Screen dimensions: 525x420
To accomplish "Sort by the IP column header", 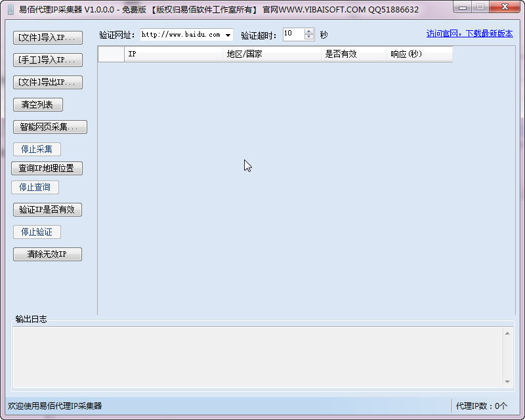I will [173, 54].
